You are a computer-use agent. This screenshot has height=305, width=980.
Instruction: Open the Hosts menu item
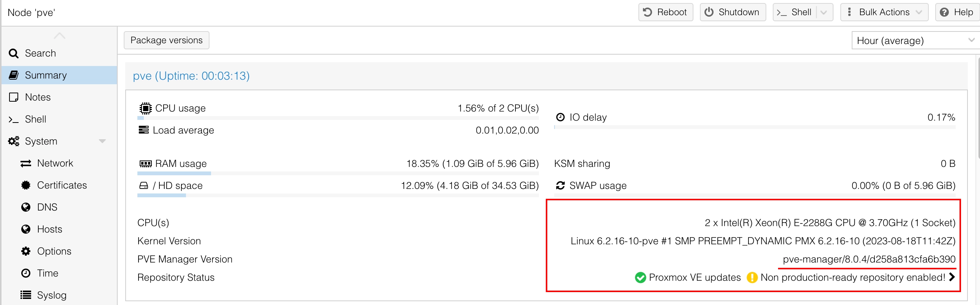[x=49, y=230]
